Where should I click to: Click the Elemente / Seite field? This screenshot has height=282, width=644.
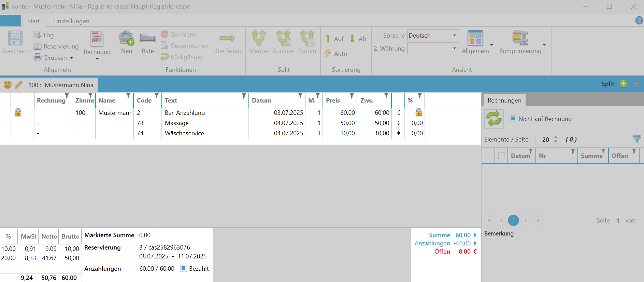[x=547, y=139]
